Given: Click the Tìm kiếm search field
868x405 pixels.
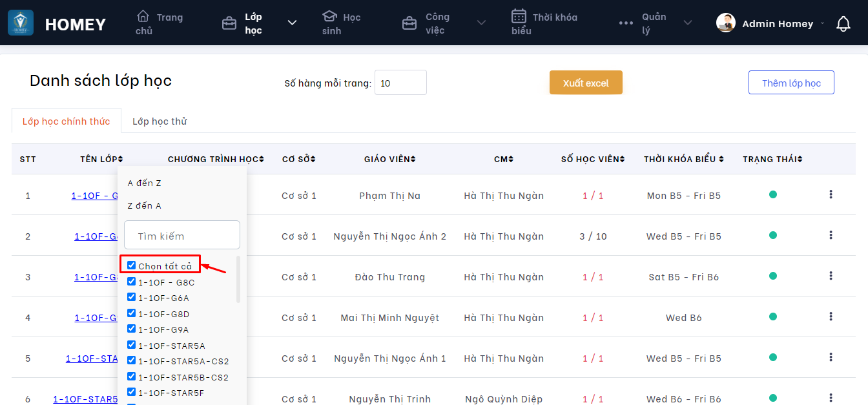Looking at the screenshot, I should pos(182,236).
